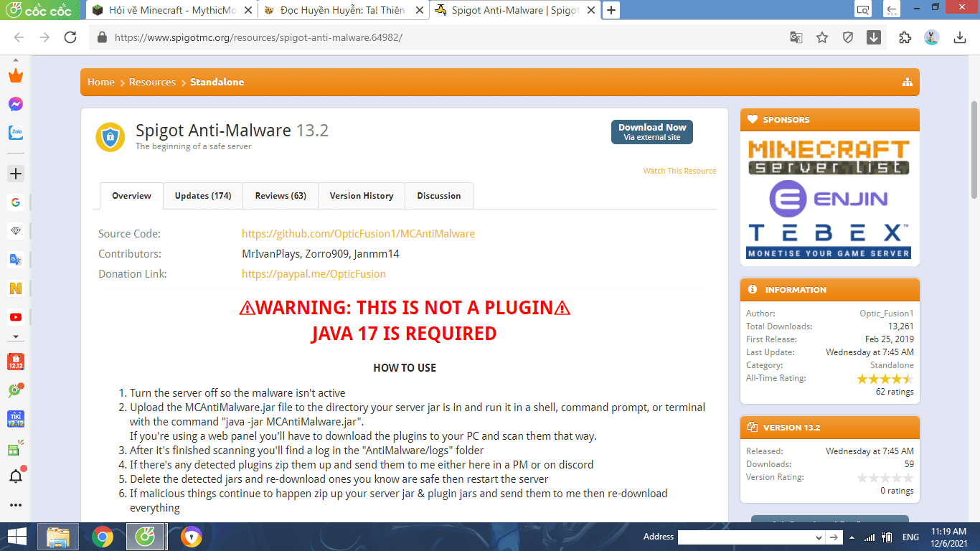Open the Reviews (63) tab

[281, 196]
